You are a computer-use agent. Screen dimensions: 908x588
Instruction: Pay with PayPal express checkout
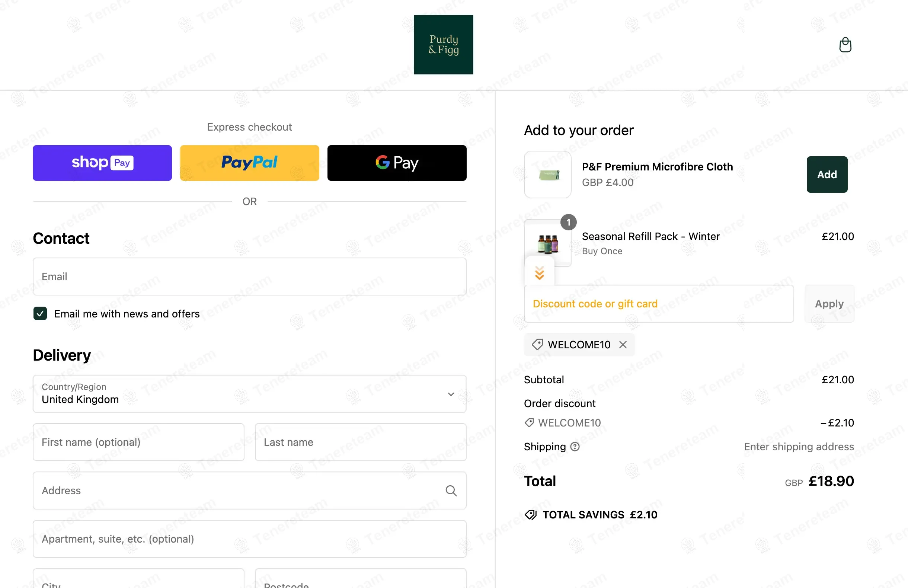click(249, 163)
